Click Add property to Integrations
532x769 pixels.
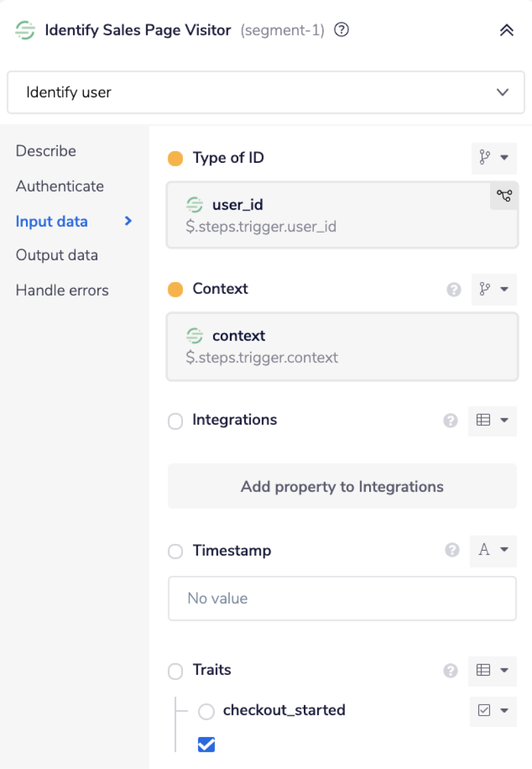click(x=342, y=486)
